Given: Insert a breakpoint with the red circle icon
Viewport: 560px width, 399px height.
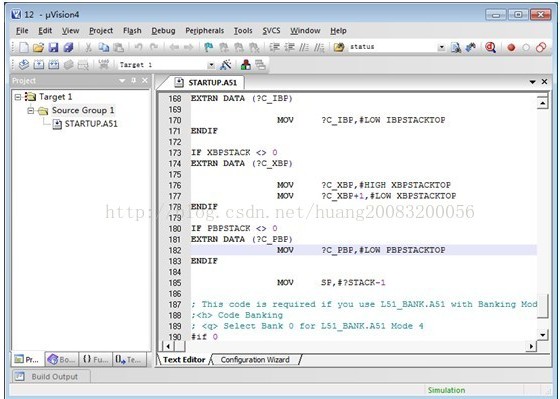Looking at the screenshot, I should click(511, 48).
